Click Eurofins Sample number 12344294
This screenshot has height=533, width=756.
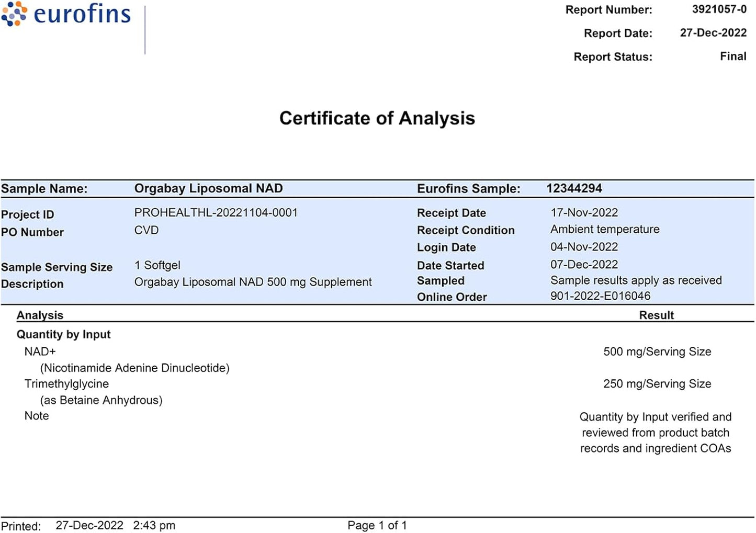pos(574,188)
